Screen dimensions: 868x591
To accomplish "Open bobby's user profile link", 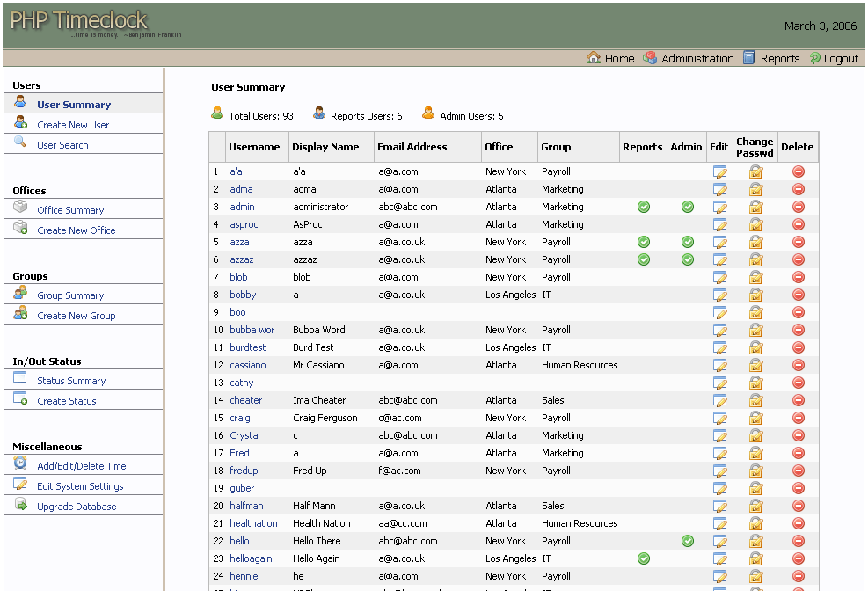I will (x=243, y=295).
